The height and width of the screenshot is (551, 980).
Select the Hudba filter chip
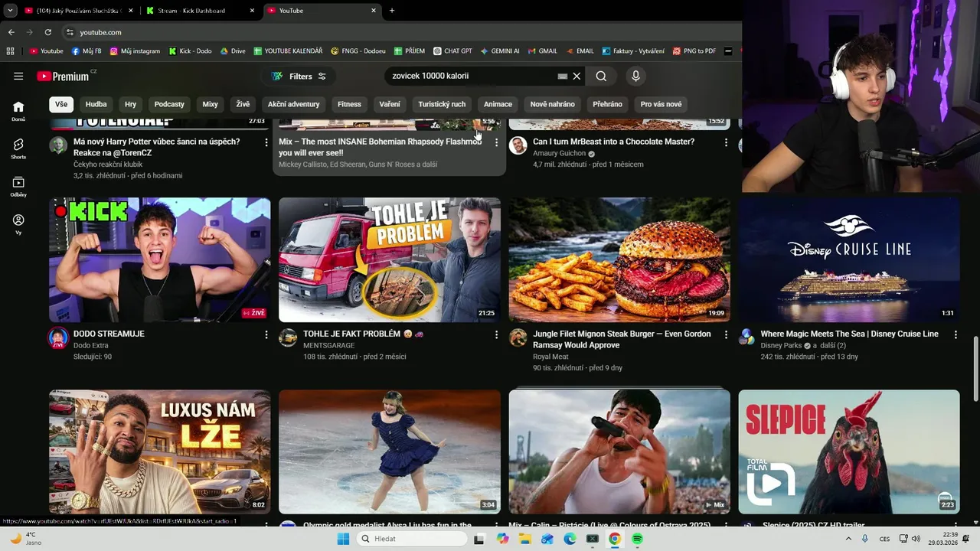click(96, 104)
